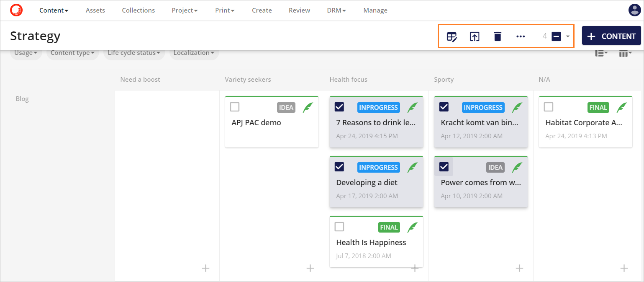The image size is (644, 282).
Task: Open the Print menu in the navigation bar
Action: (224, 10)
